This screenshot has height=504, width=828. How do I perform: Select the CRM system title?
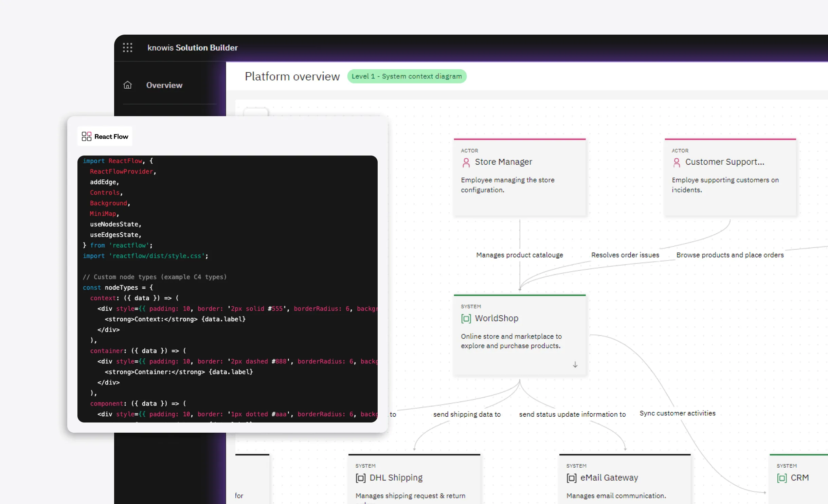[x=800, y=478]
